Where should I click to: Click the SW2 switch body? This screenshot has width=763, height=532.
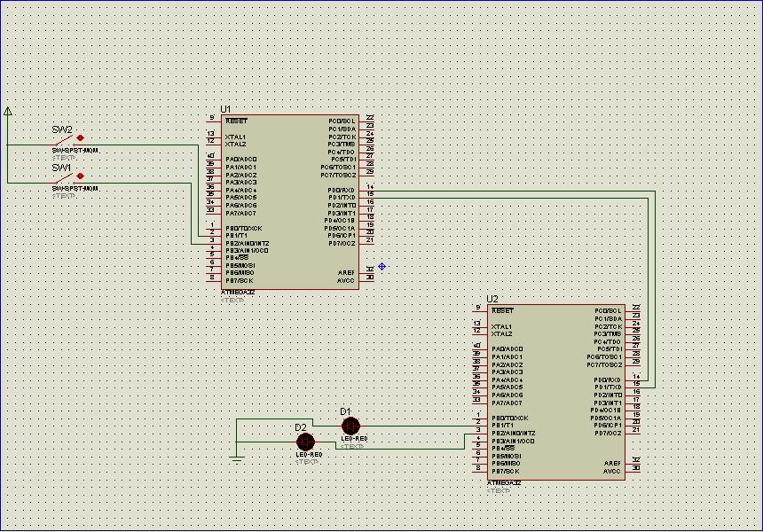click(62, 141)
